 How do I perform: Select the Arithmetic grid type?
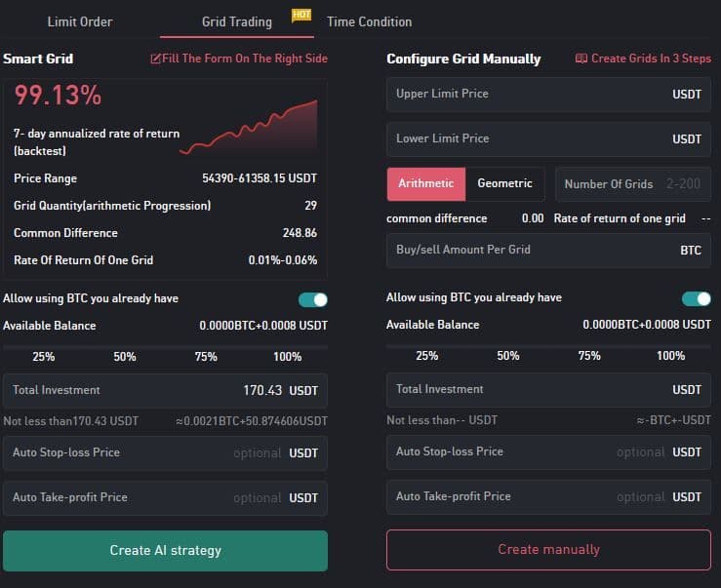pos(425,183)
